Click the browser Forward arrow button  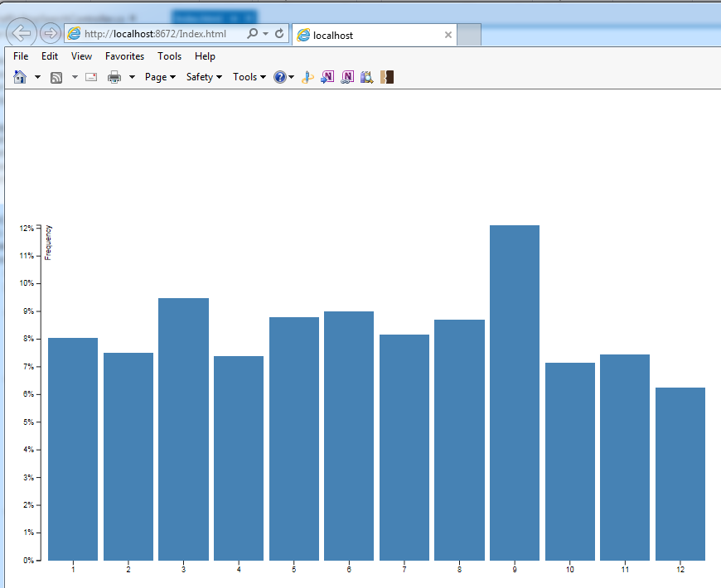click(50, 33)
